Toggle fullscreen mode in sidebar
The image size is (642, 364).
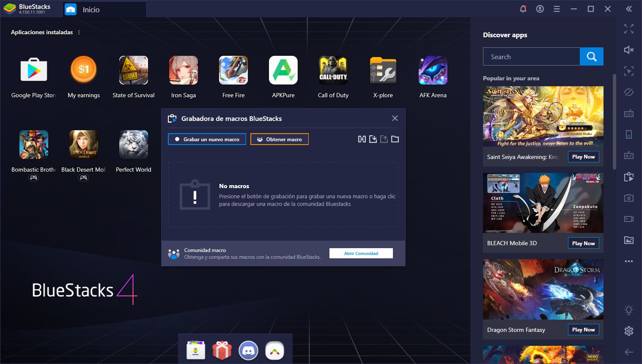(629, 29)
